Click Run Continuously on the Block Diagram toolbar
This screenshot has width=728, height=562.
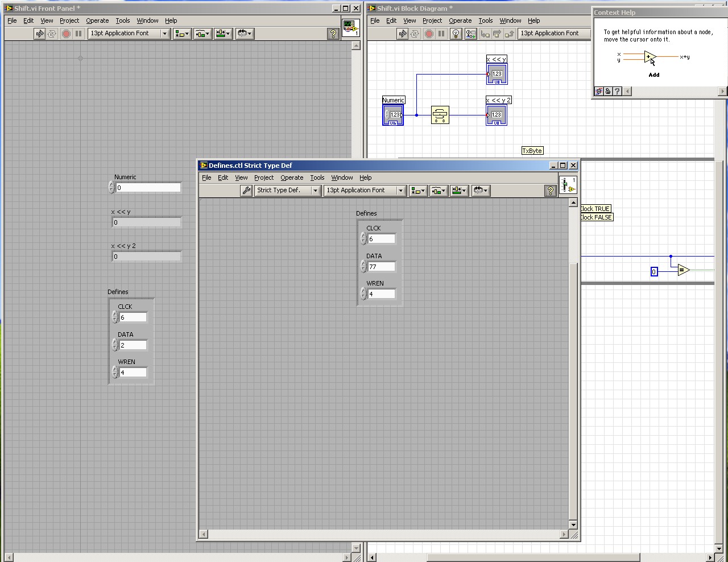[415, 34]
